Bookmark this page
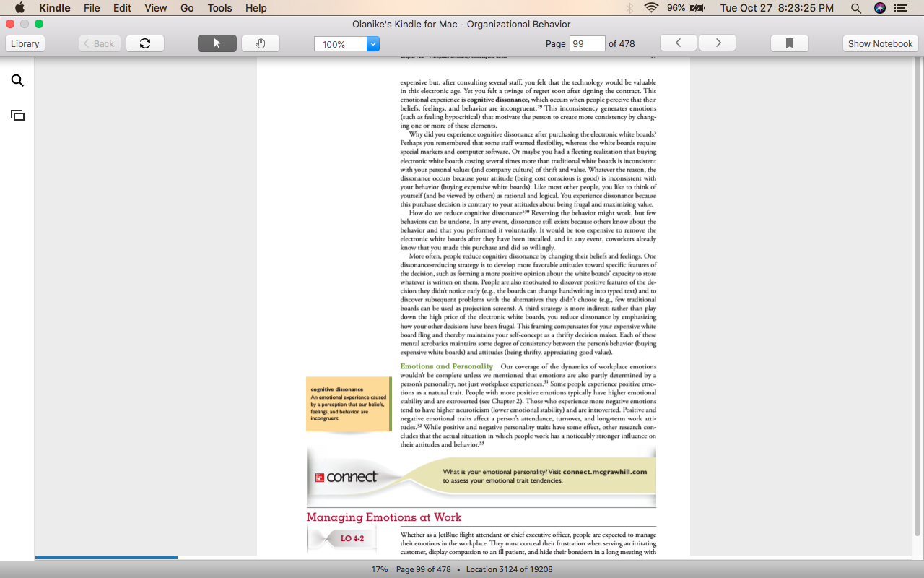The image size is (924, 578). pos(790,43)
